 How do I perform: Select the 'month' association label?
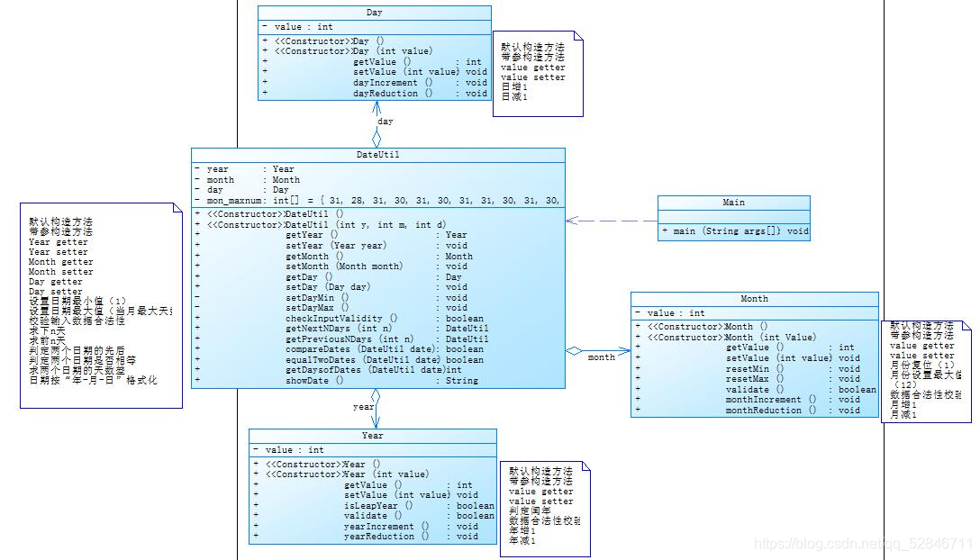[602, 357]
